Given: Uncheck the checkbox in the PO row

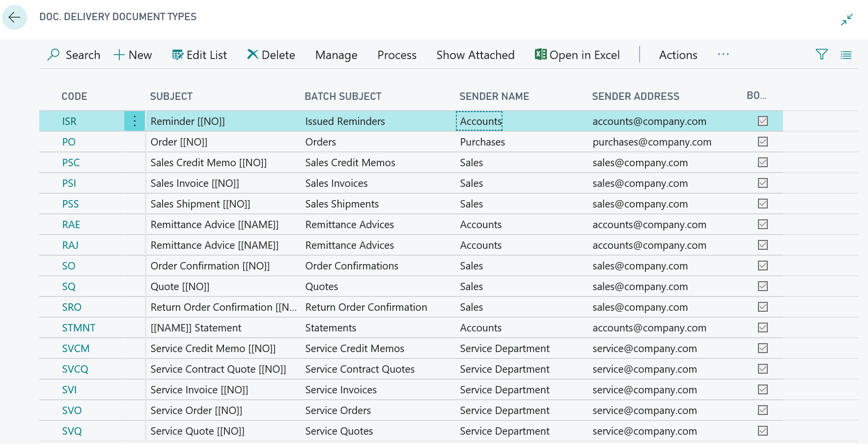Looking at the screenshot, I should 762,142.
